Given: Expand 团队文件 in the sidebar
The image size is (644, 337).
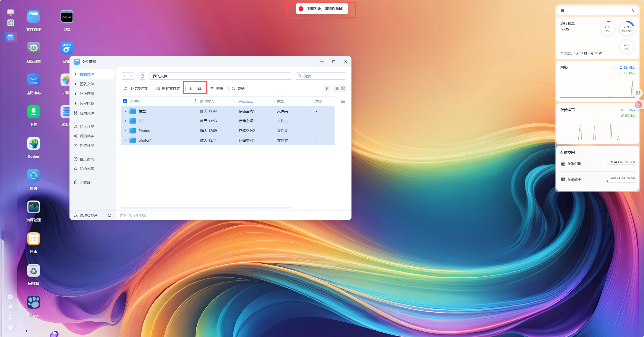Looking at the screenshot, I should point(76,84).
